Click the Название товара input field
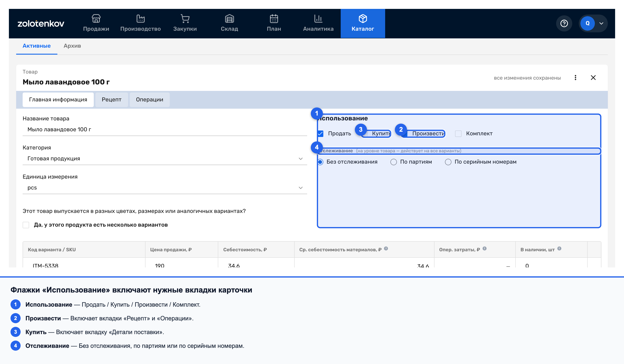 coord(165,130)
